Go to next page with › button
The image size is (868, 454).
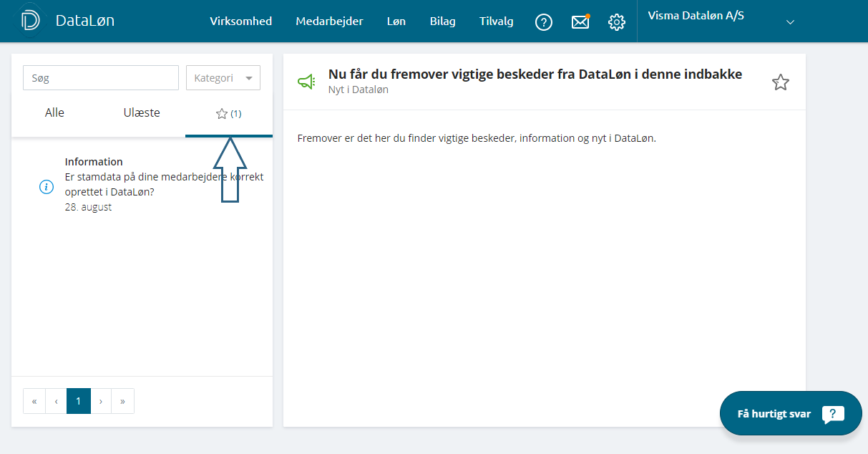(x=101, y=401)
